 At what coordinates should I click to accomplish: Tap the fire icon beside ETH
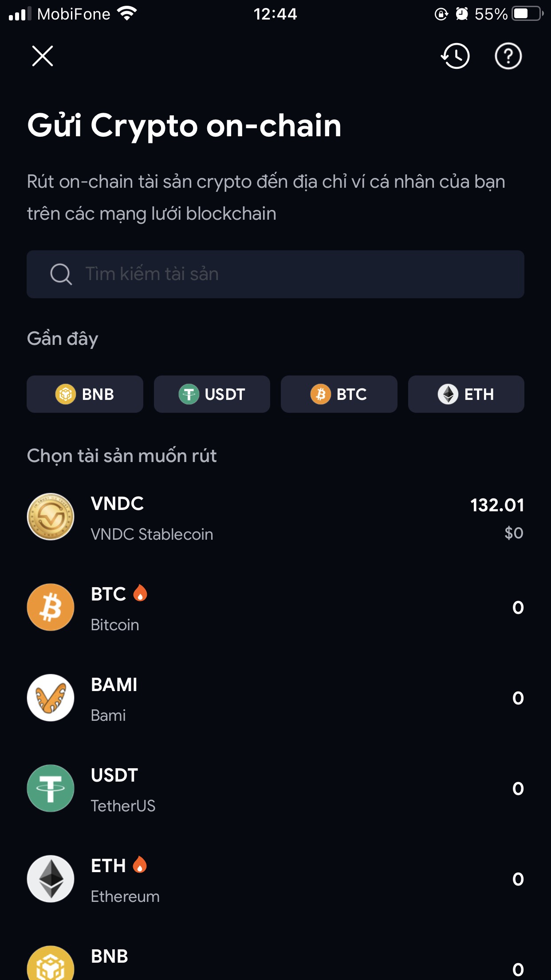(x=140, y=865)
